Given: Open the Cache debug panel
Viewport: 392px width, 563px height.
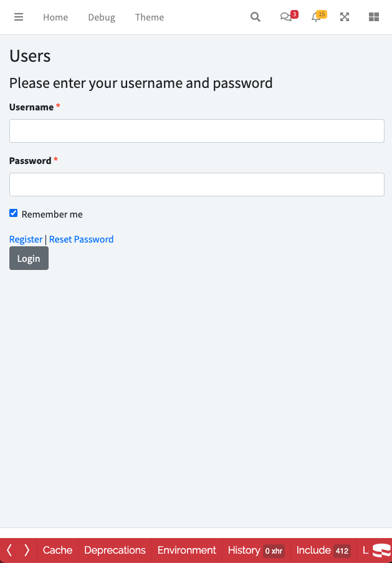Looking at the screenshot, I should click(57, 550).
